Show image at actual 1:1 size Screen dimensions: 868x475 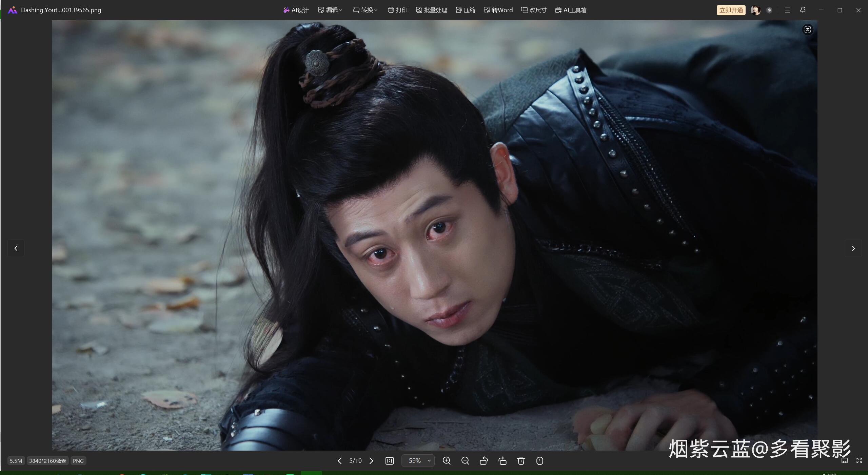coord(390,461)
